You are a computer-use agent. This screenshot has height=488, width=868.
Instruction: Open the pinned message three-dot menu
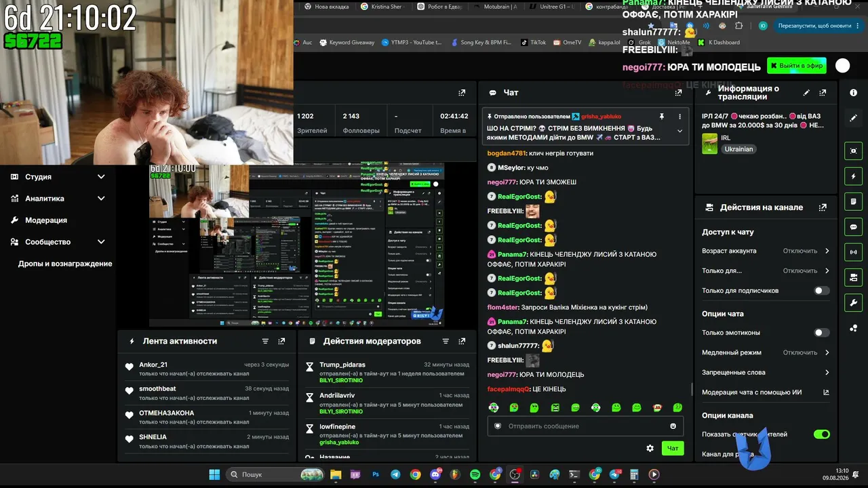pos(679,117)
